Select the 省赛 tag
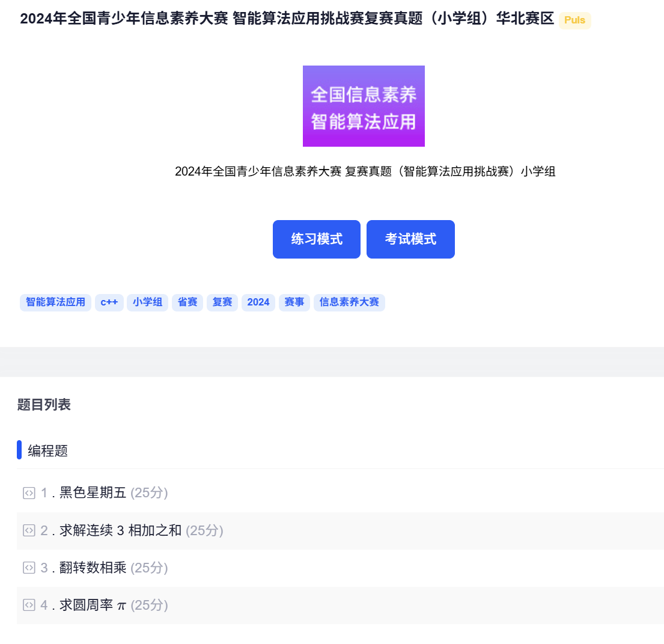This screenshot has height=644, width=664. 187,302
